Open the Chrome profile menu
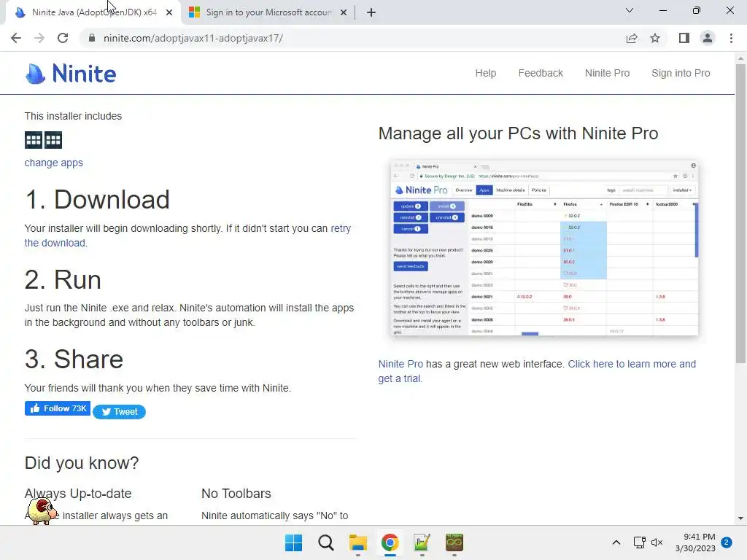 coord(708,38)
